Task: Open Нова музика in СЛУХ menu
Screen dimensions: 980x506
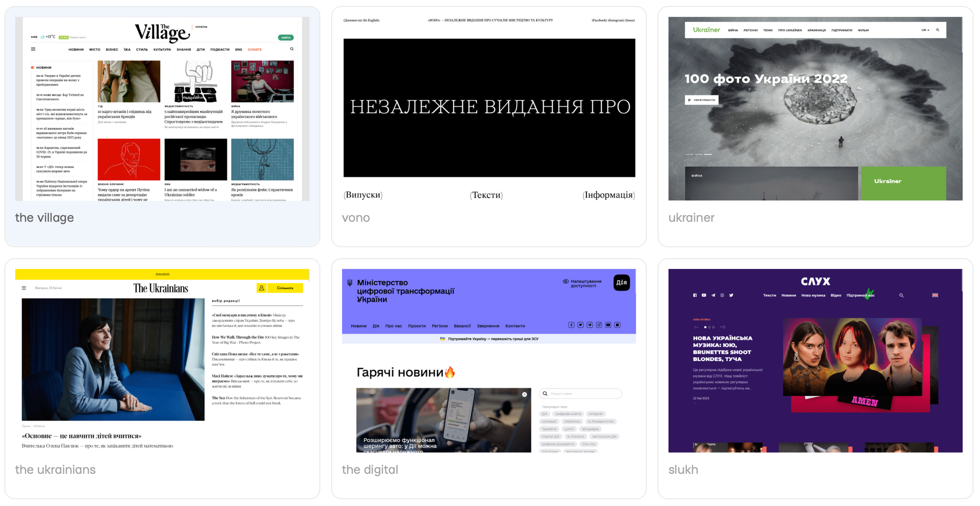Action: [x=813, y=295]
